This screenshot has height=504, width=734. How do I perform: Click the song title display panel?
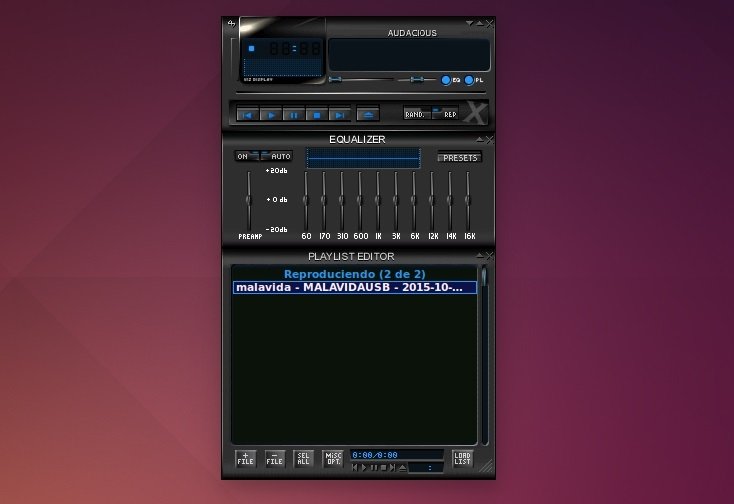click(x=409, y=55)
